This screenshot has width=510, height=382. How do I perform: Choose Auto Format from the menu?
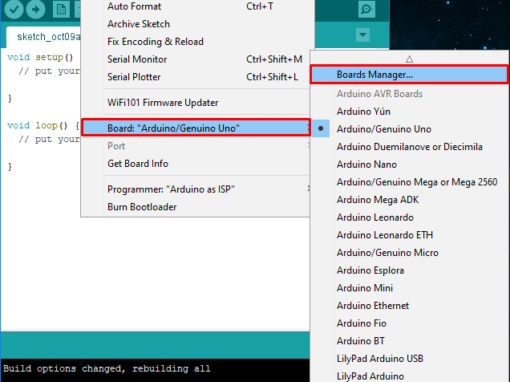pos(195,6)
